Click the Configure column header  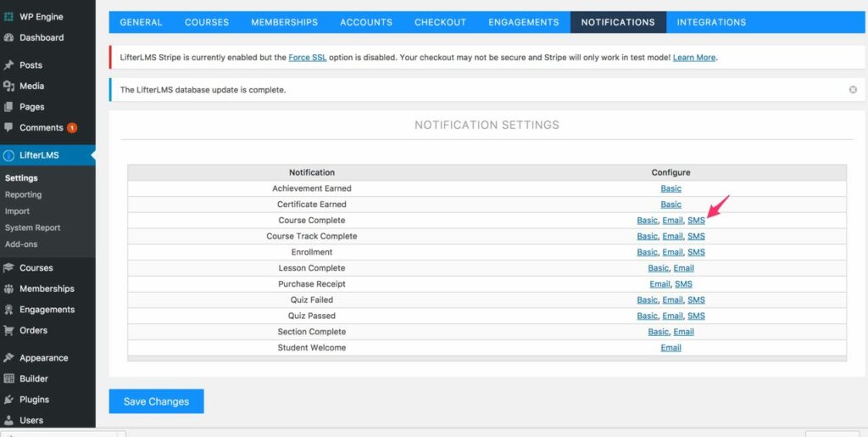click(671, 172)
